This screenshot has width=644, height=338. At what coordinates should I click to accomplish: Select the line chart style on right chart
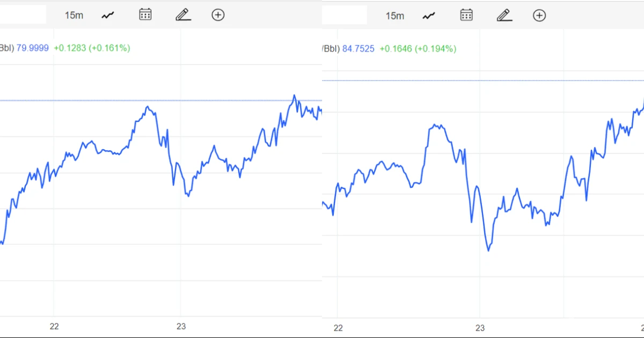428,16
